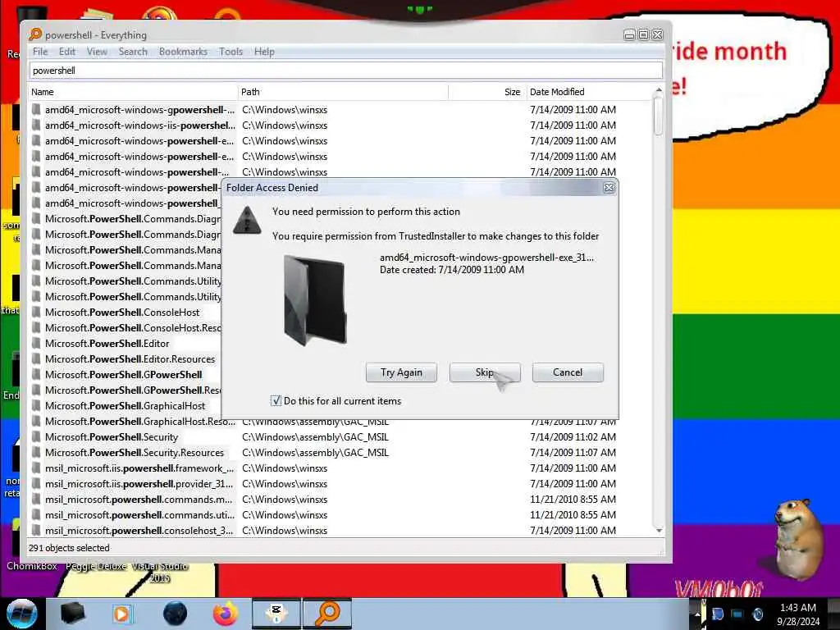The image size is (840, 630).
Task: Select msil_microsoft.powershell.commands.uti... row
Action: [340, 515]
